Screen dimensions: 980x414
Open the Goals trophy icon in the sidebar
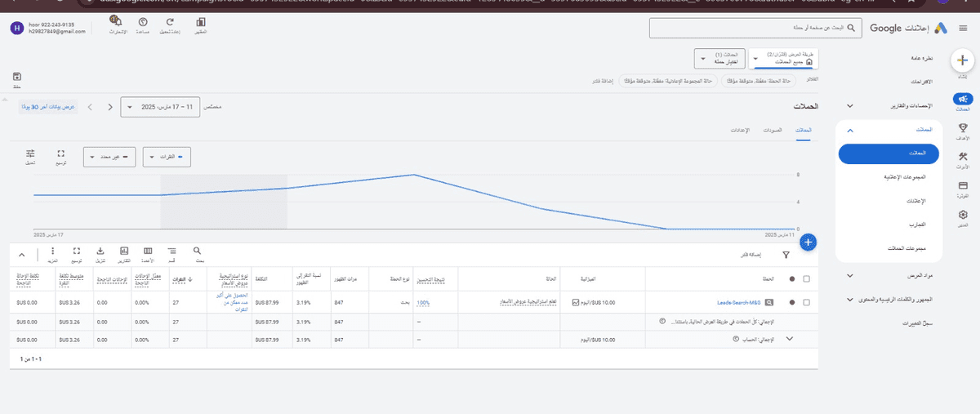click(x=963, y=129)
